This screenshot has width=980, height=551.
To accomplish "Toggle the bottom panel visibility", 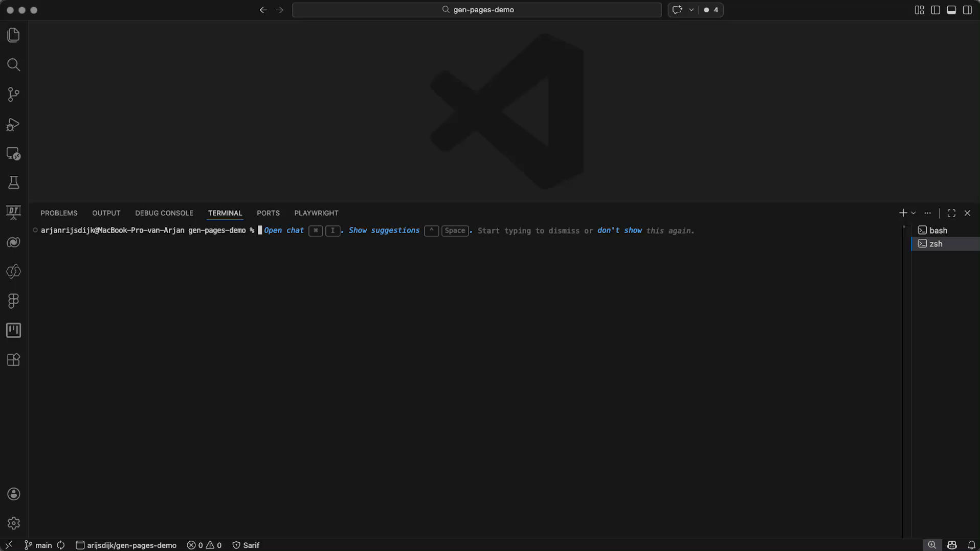I will point(952,10).
